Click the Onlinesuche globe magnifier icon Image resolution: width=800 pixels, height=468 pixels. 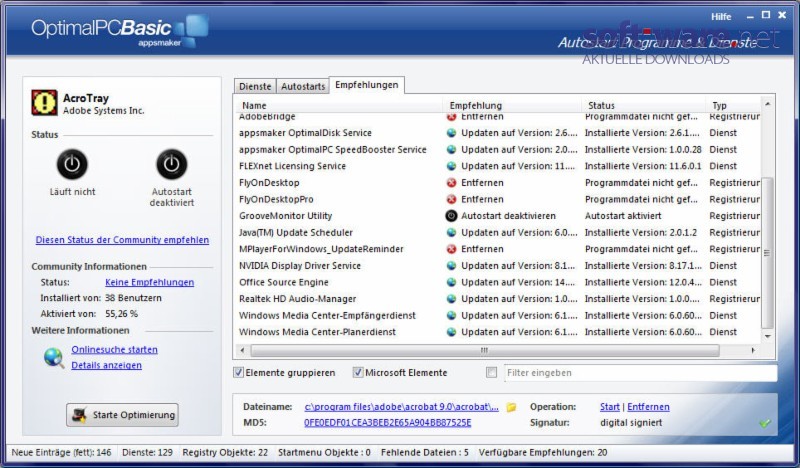point(54,358)
